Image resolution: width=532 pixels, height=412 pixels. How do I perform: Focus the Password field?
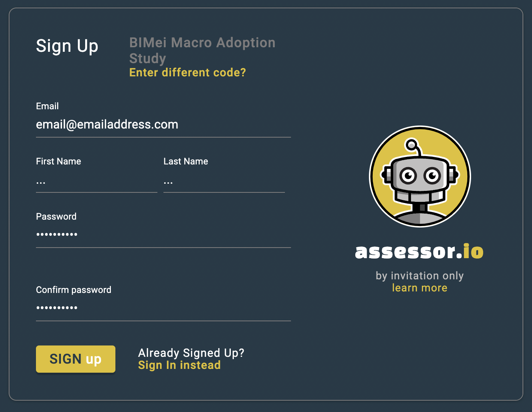(x=163, y=235)
